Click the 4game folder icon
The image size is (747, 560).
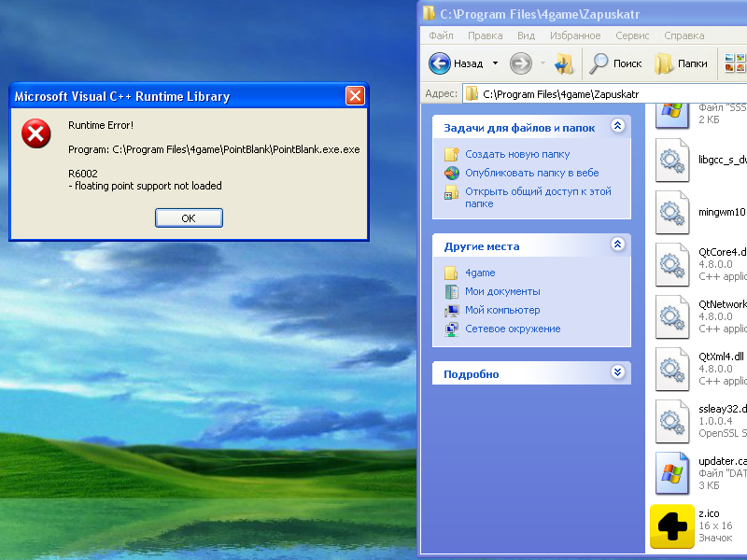click(451, 273)
